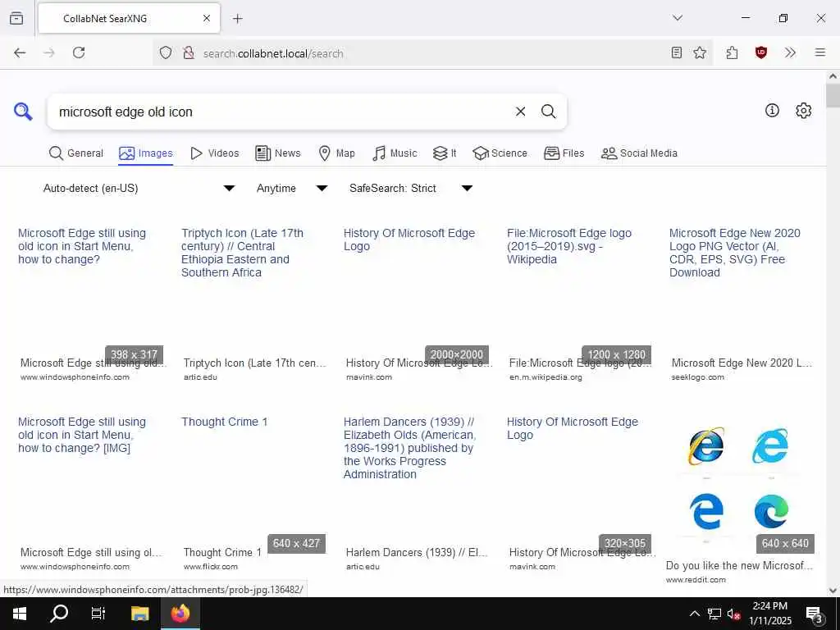Open 'Harlem Dancers (1939)' result title

coord(410,448)
